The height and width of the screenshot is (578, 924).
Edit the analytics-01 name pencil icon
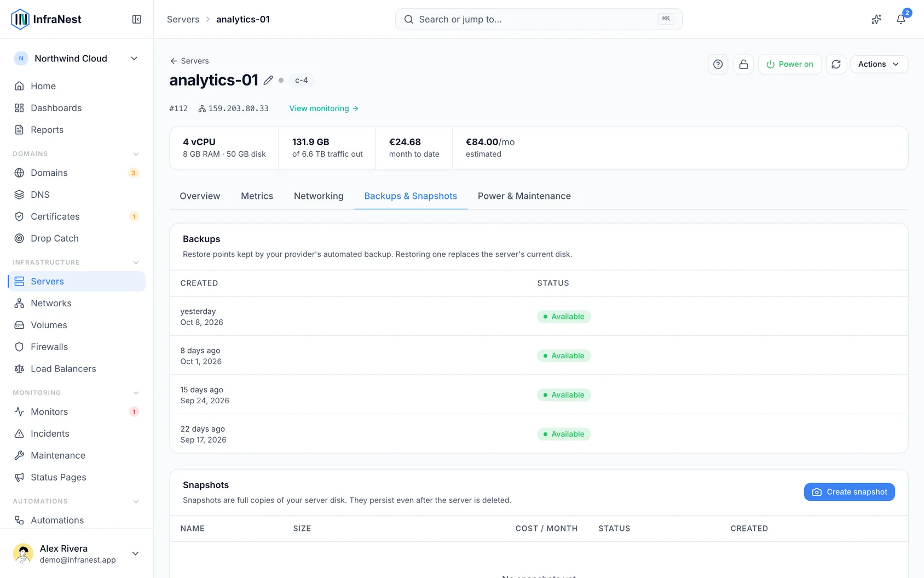[268, 80]
